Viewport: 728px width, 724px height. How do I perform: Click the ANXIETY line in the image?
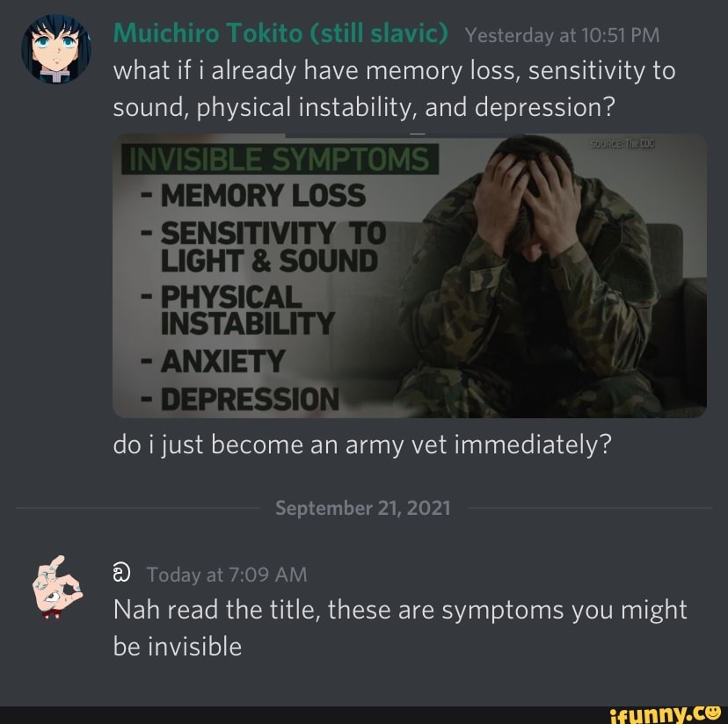(213, 361)
